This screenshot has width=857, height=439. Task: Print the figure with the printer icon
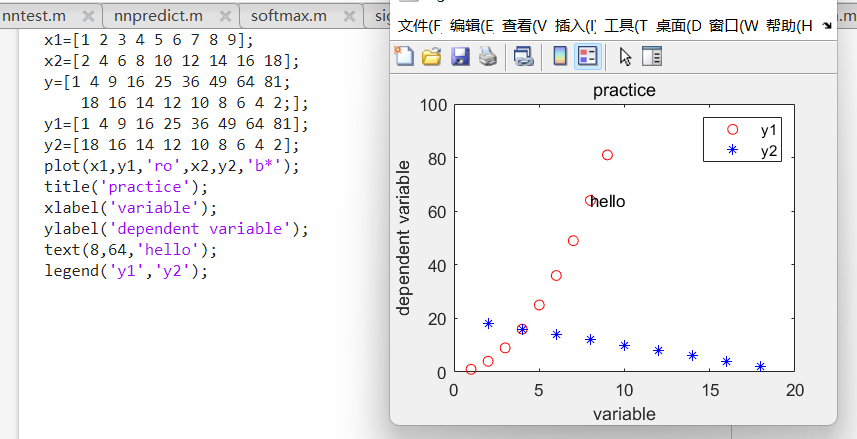(488, 56)
